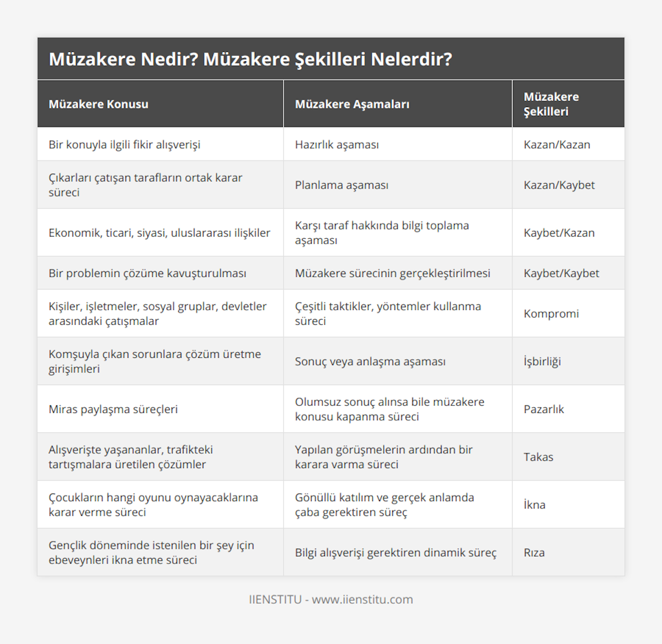Screen dimensions: 662x644
Task: Click the 'Müzakere Aşamaları' column header
Action: click(x=352, y=104)
